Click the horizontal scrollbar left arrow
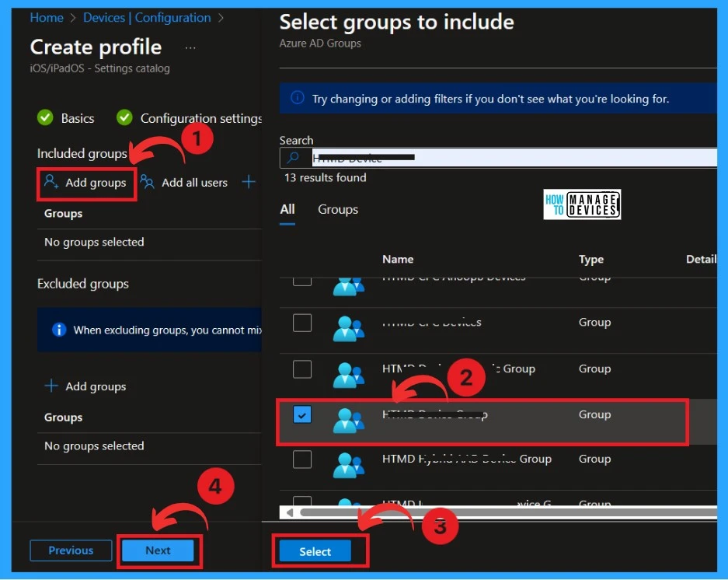728x580 pixels. click(x=290, y=512)
